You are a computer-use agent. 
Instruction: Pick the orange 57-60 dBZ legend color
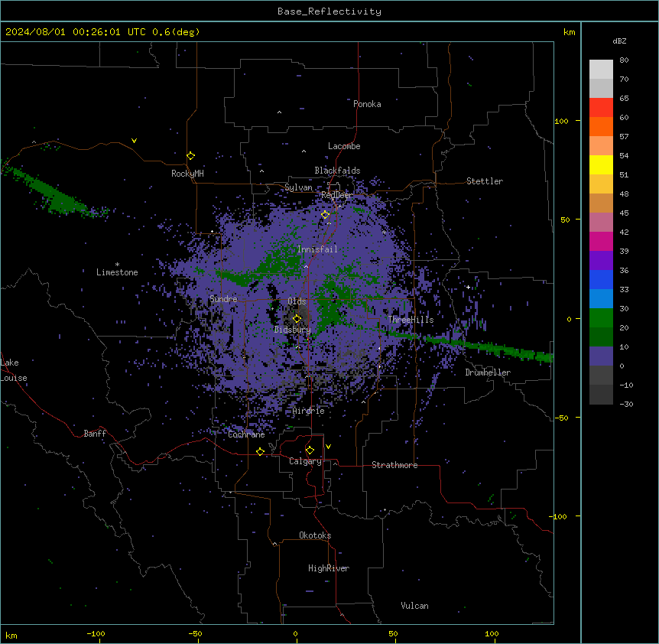(601, 126)
